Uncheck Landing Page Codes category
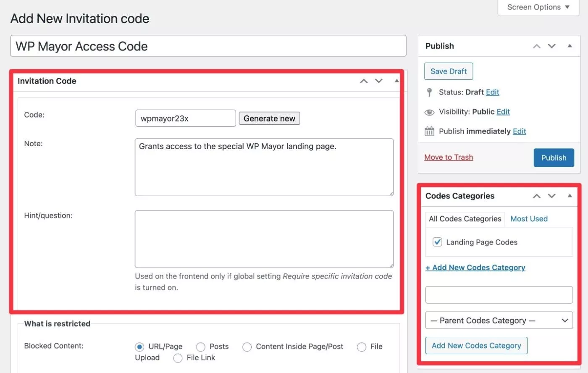Viewport: 588px width, 373px height. point(437,242)
